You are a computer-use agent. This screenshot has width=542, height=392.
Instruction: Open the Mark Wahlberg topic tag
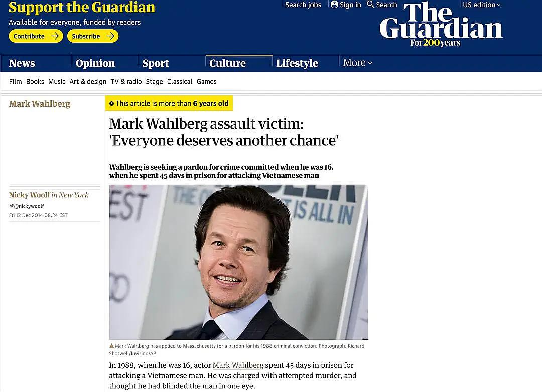coord(40,104)
